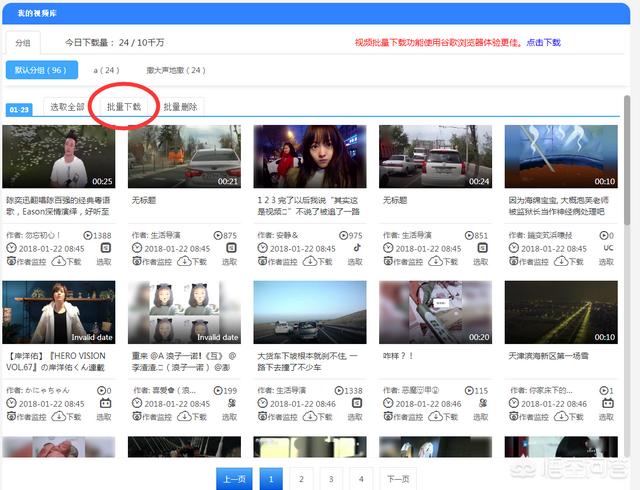Click 选取 on 重来 @A 浪子 video

click(x=229, y=417)
